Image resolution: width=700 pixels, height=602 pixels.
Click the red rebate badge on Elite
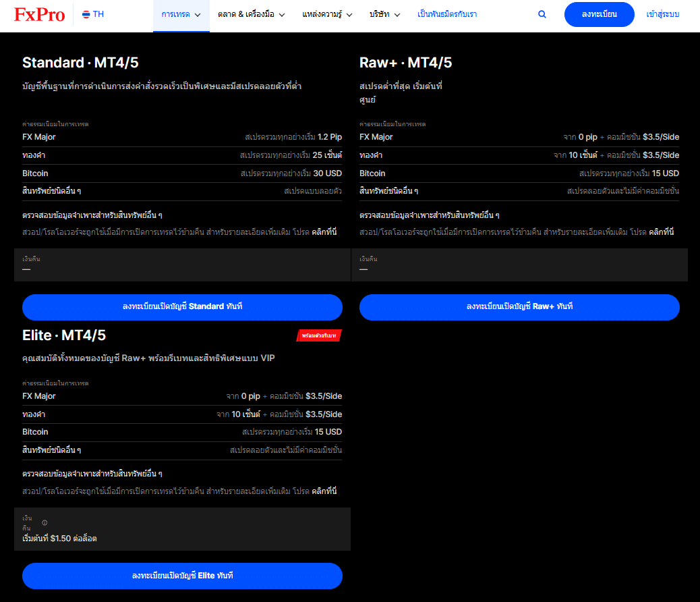coord(319,335)
